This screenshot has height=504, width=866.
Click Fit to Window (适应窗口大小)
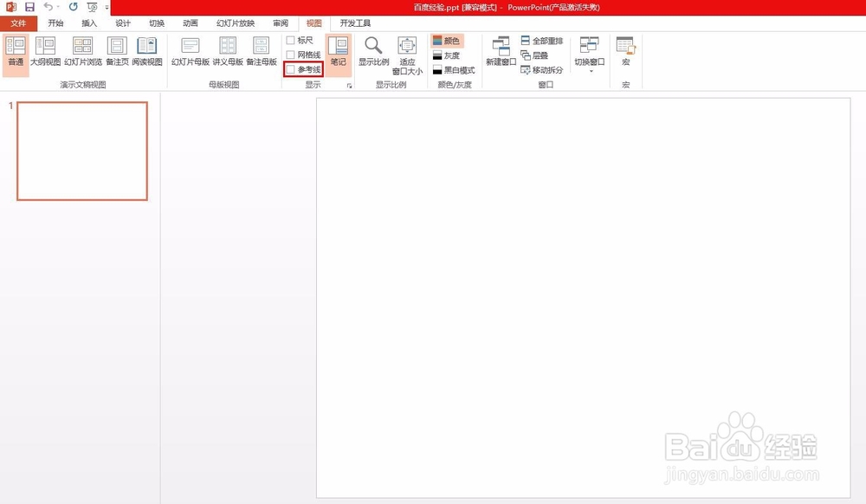tap(407, 55)
